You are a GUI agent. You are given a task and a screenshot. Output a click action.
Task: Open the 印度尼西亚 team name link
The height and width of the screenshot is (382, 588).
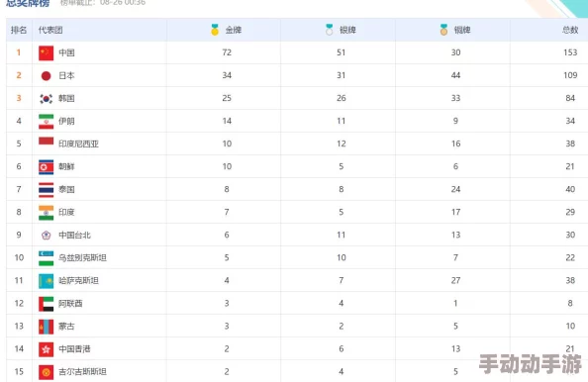coord(79,143)
